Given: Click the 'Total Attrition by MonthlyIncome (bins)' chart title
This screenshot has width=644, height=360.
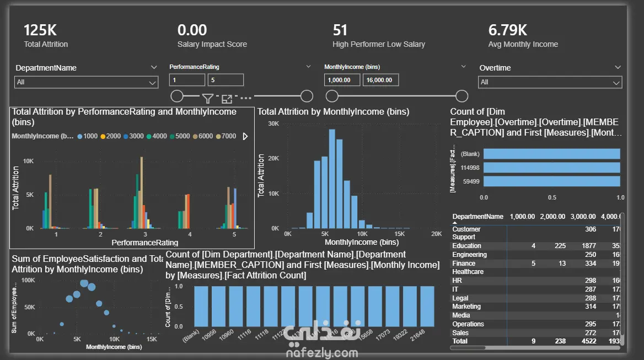Looking at the screenshot, I should click(x=333, y=112).
